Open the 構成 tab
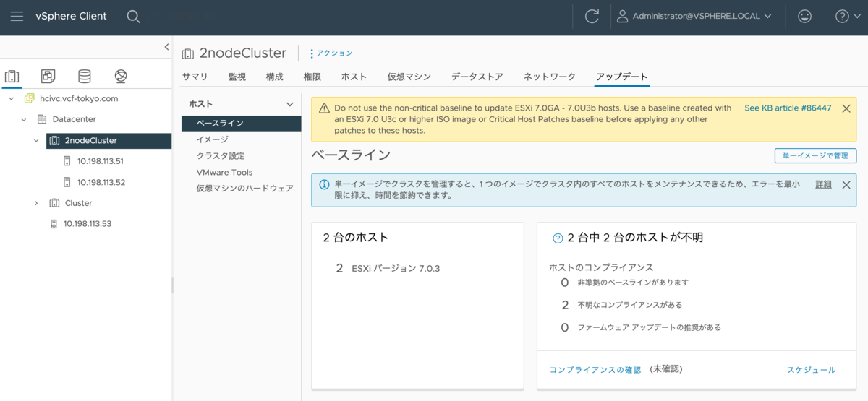This screenshot has width=868, height=401. tap(275, 77)
